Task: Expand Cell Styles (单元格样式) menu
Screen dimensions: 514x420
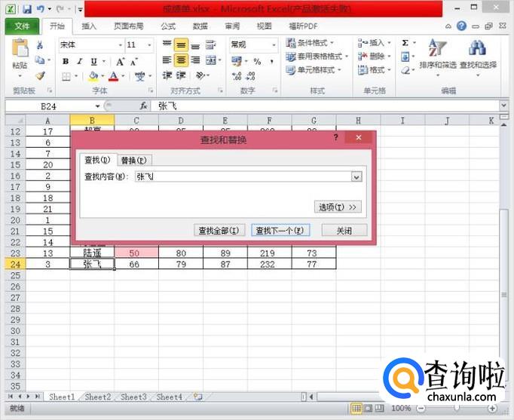Action: 314,70
